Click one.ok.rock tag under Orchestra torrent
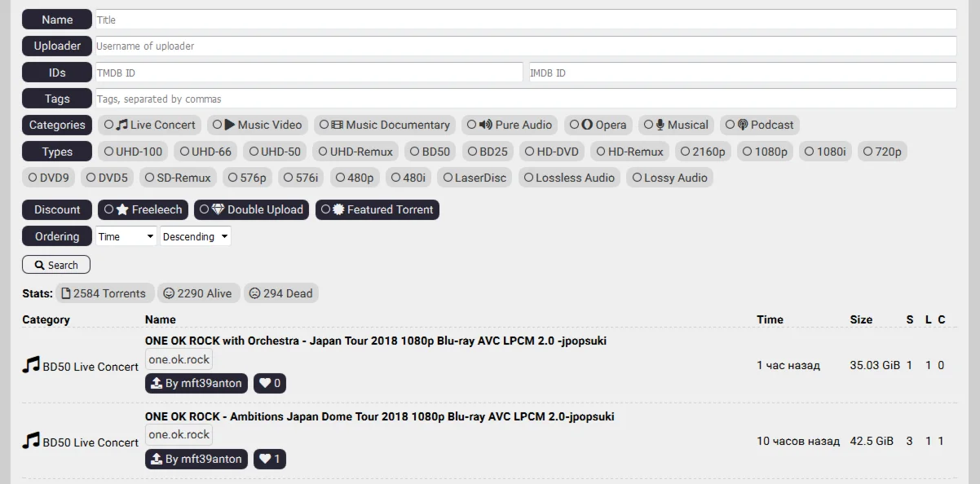Image resolution: width=980 pixels, height=484 pixels. coord(179,359)
